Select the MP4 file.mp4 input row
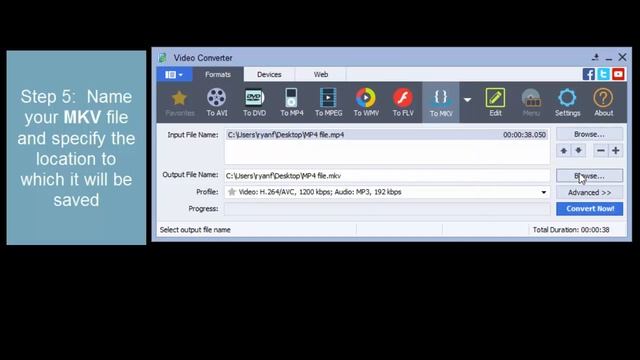 (387, 135)
